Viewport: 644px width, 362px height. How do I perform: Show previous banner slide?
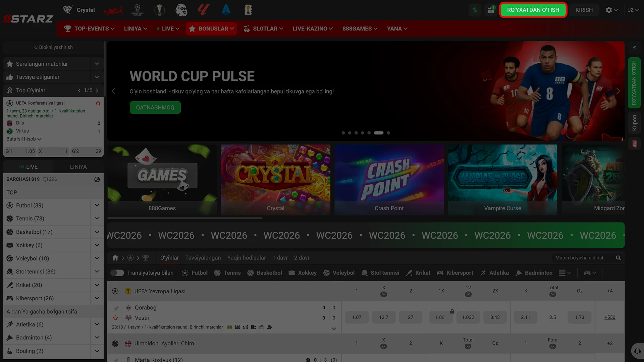113,91
